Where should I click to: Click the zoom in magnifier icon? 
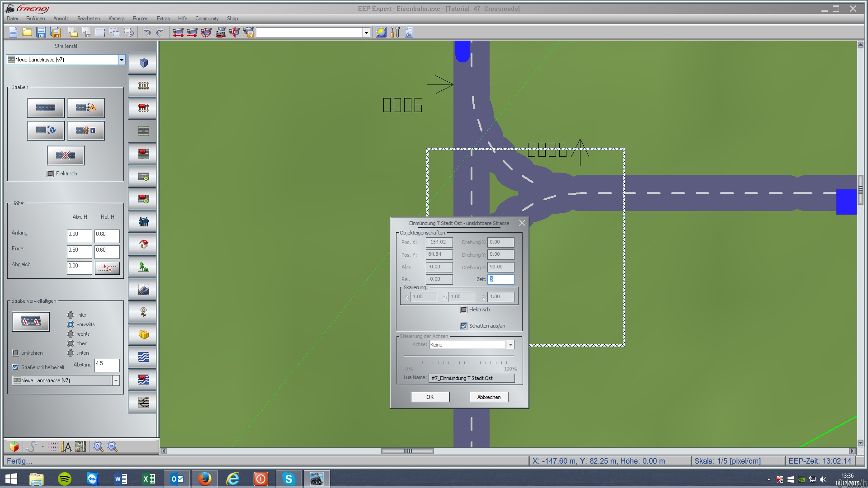[x=98, y=447]
